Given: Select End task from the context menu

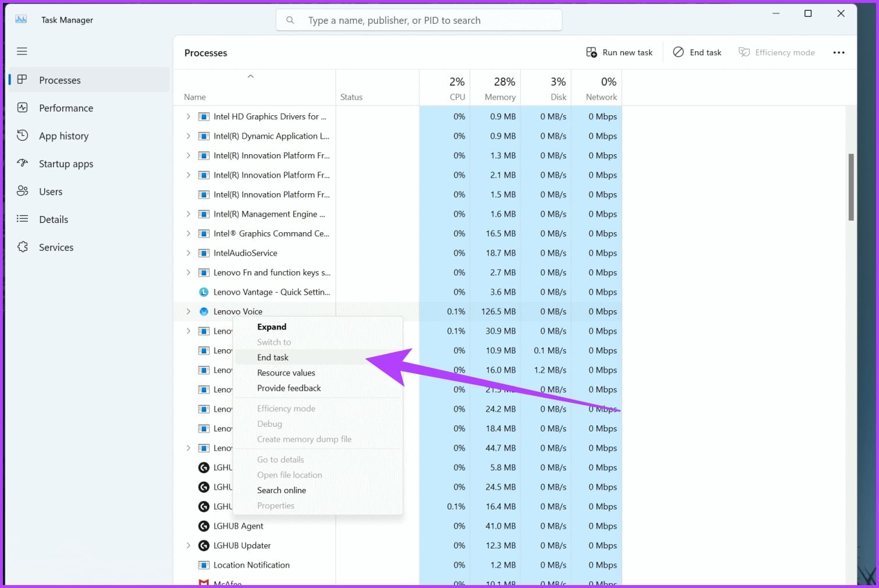Looking at the screenshot, I should click(273, 357).
